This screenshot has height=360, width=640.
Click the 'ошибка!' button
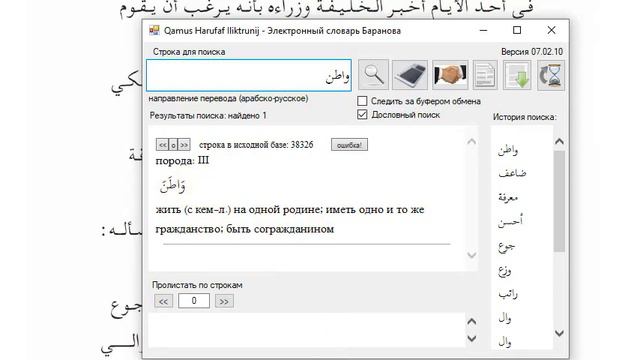[349, 145]
